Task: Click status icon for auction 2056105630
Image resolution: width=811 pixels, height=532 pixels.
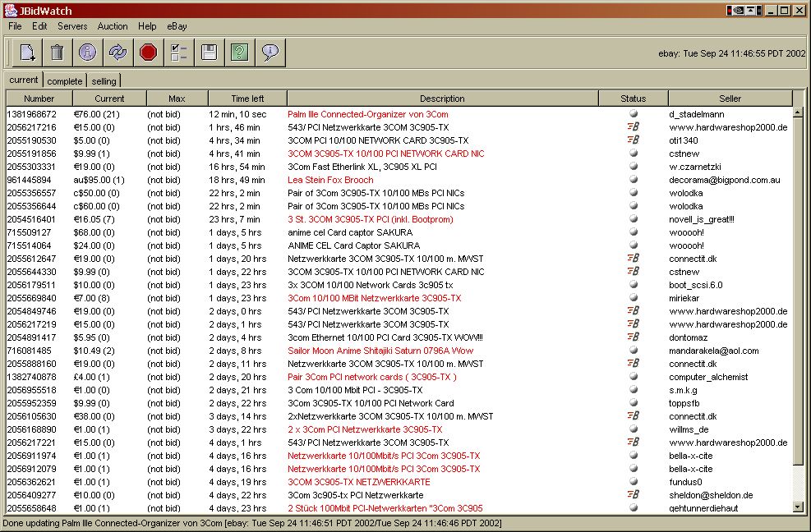Action: [x=633, y=415]
